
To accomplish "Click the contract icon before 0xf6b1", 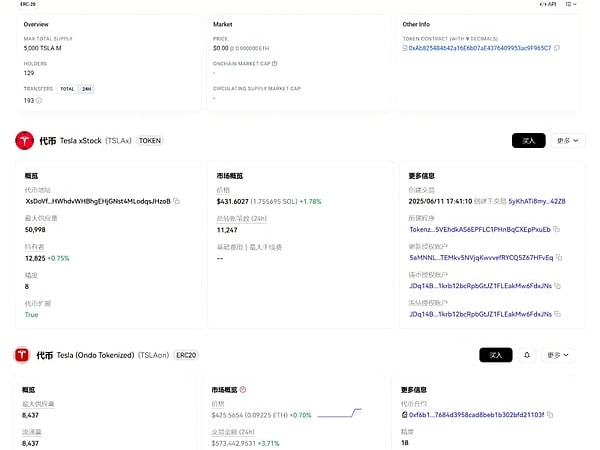I will click(404, 414).
